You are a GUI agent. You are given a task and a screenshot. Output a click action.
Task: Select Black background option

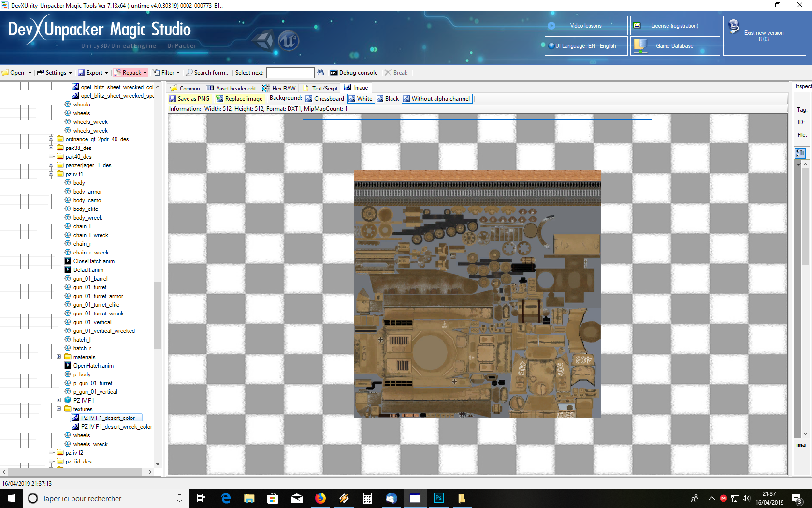point(388,99)
